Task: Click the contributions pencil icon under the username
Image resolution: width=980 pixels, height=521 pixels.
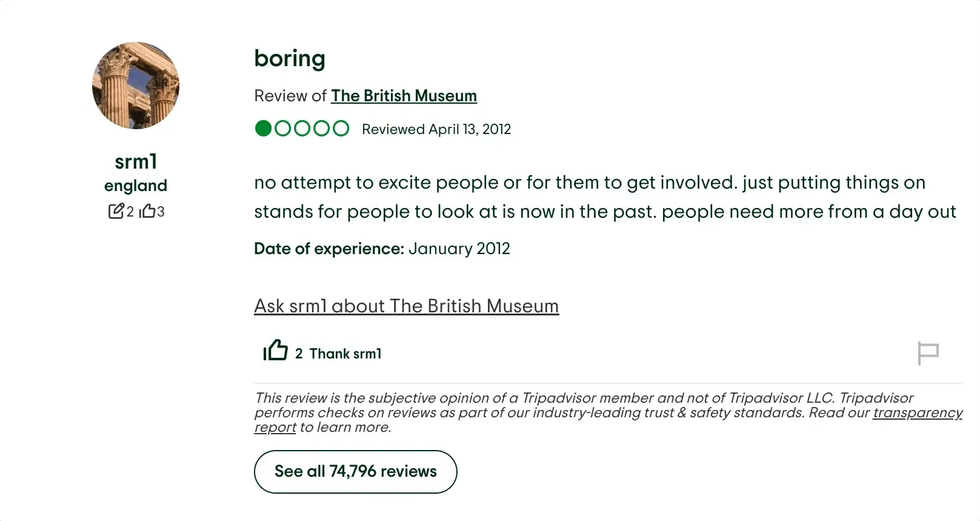Action: 116,211
